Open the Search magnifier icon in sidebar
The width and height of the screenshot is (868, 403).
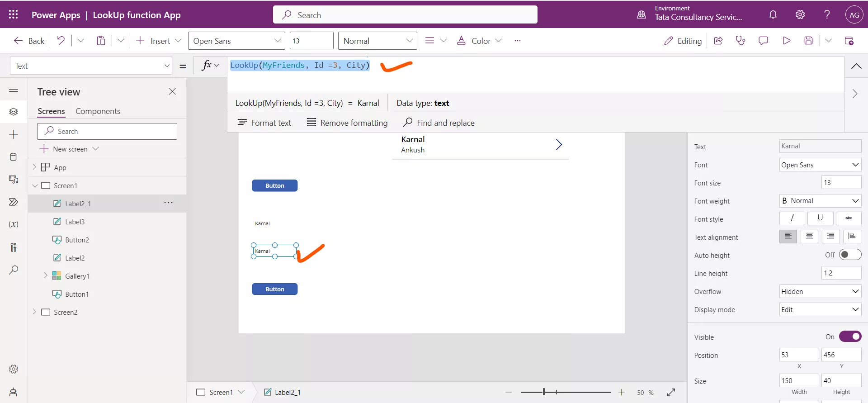pyautogui.click(x=14, y=270)
